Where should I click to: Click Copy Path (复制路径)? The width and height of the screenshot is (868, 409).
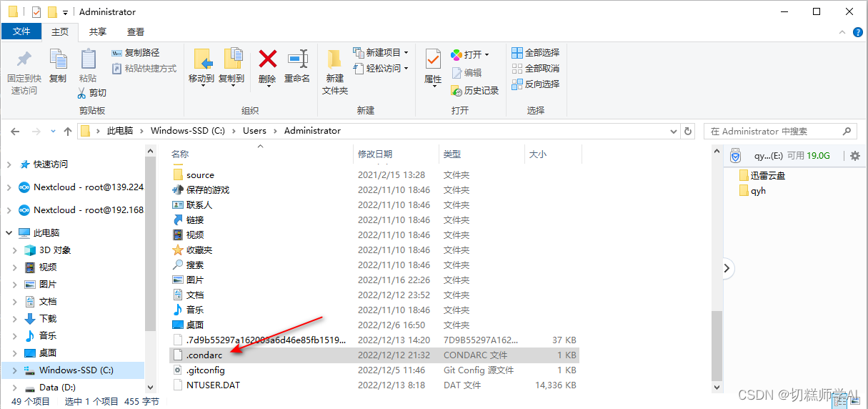pos(136,53)
